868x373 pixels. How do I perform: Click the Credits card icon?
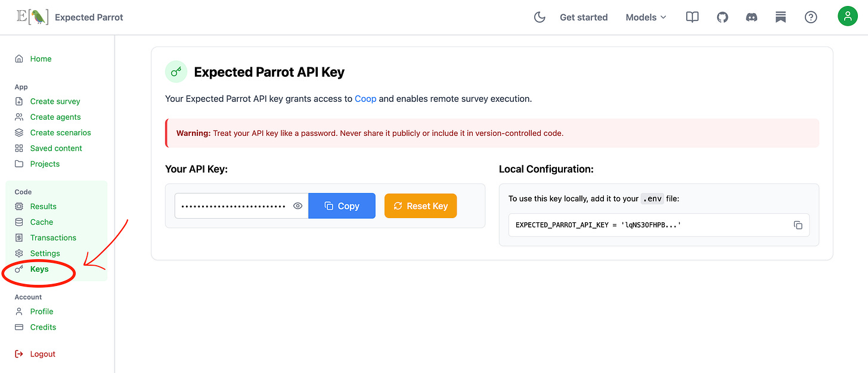coord(19,327)
